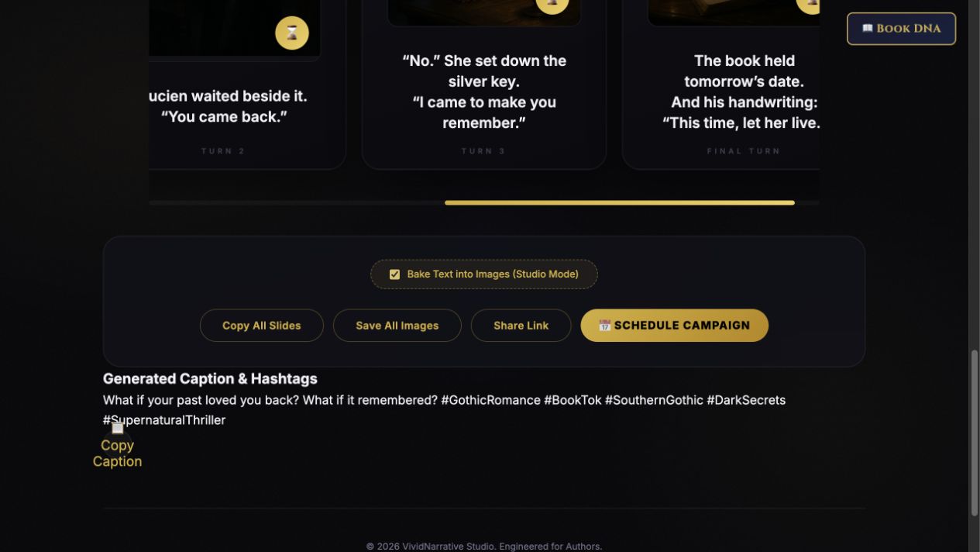980x552 pixels.
Task: Select the Turn 3 slide image
Action: point(484,12)
